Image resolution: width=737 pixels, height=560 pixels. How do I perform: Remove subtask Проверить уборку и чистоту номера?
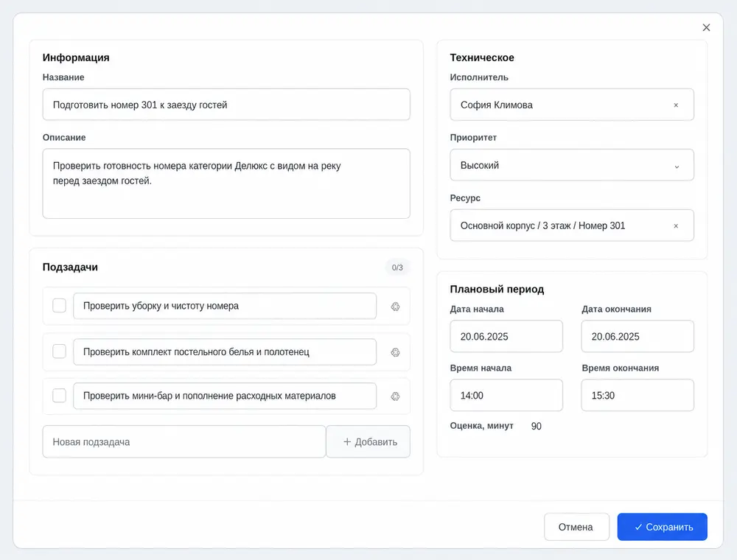tap(395, 307)
